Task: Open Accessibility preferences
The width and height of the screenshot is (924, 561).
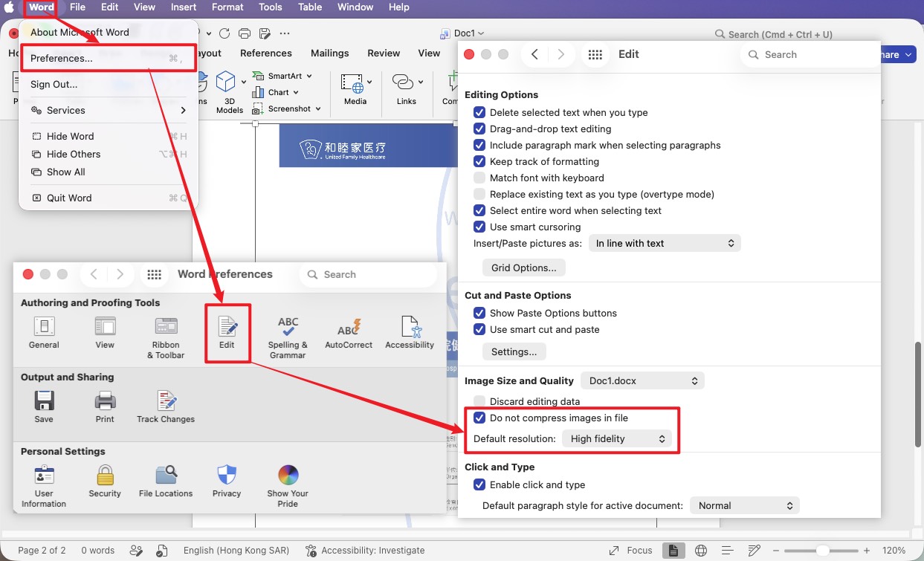Action: click(x=410, y=327)
